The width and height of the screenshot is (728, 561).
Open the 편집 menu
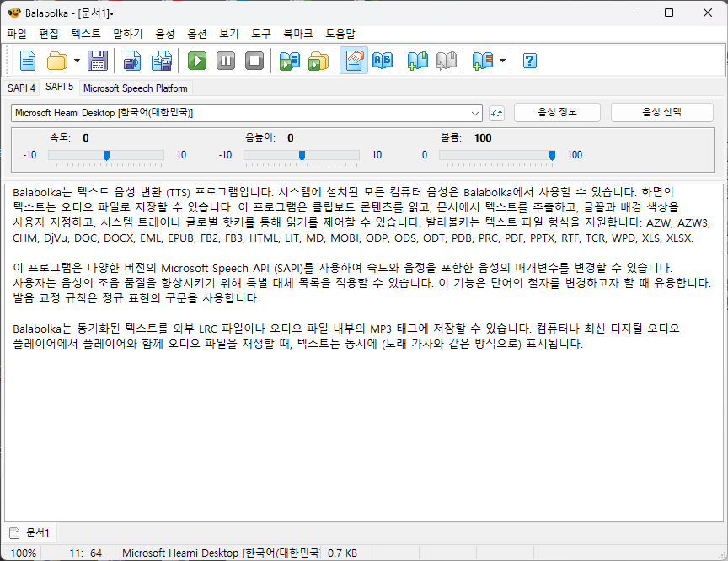pos(49,34)
